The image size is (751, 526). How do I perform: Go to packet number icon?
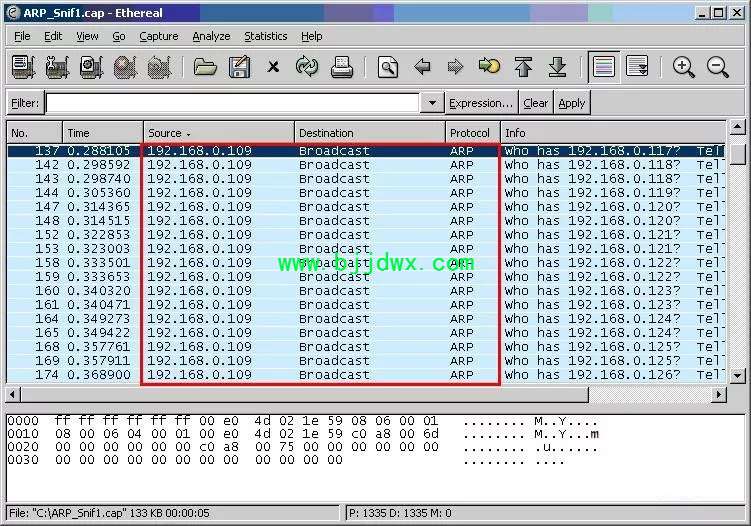tap(489, 67)
